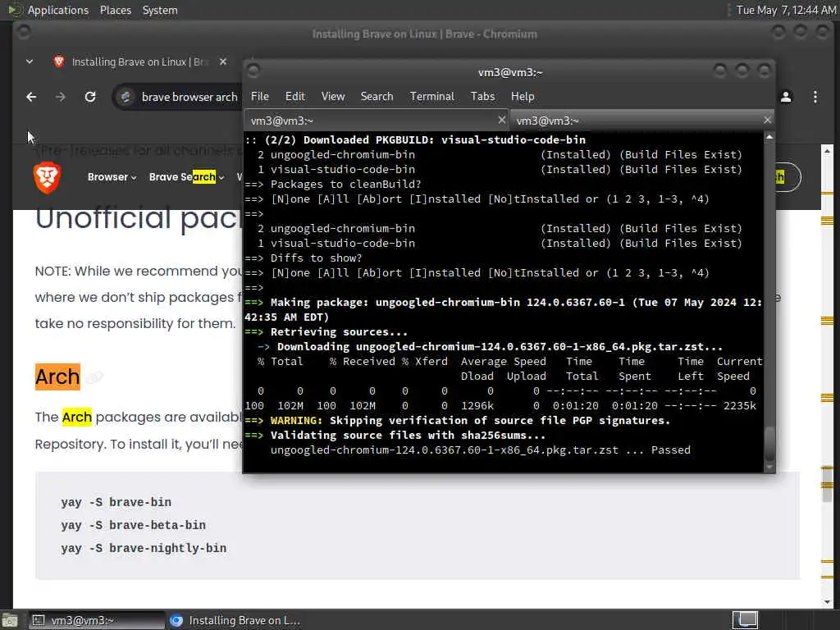
Task: Click the browser page scrollbar down arrow
Action: (827, 601)
